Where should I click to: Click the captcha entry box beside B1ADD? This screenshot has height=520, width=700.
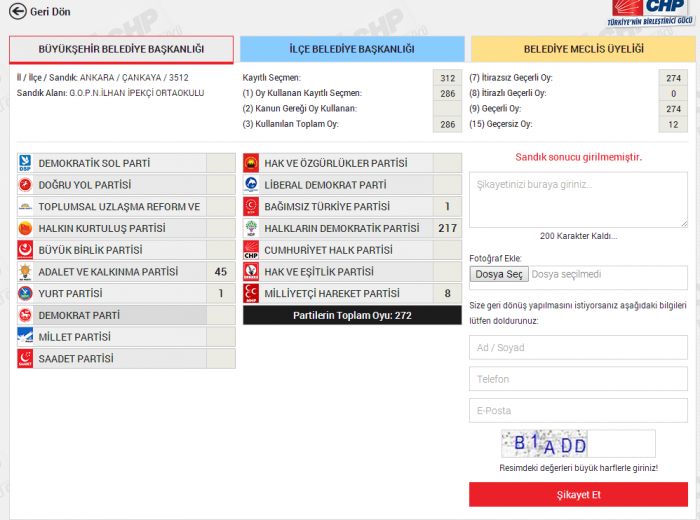coord(621,443)
